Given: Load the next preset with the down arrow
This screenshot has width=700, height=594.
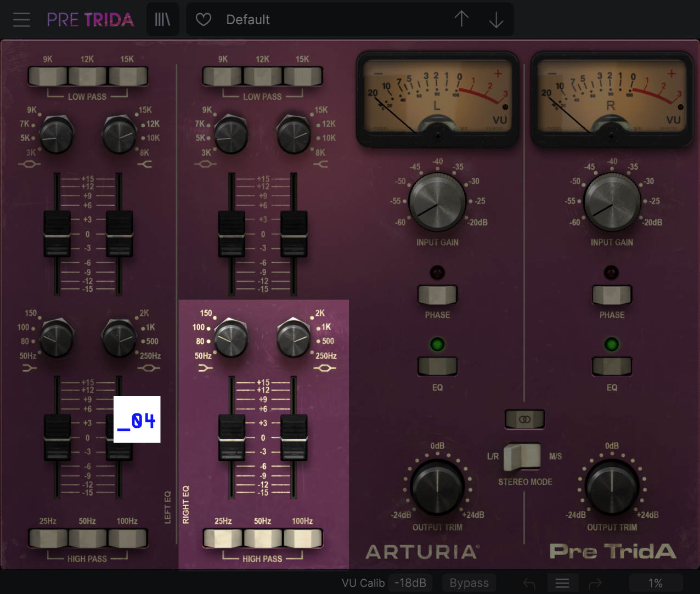Looking at the screenshot, I should point(496,19).
